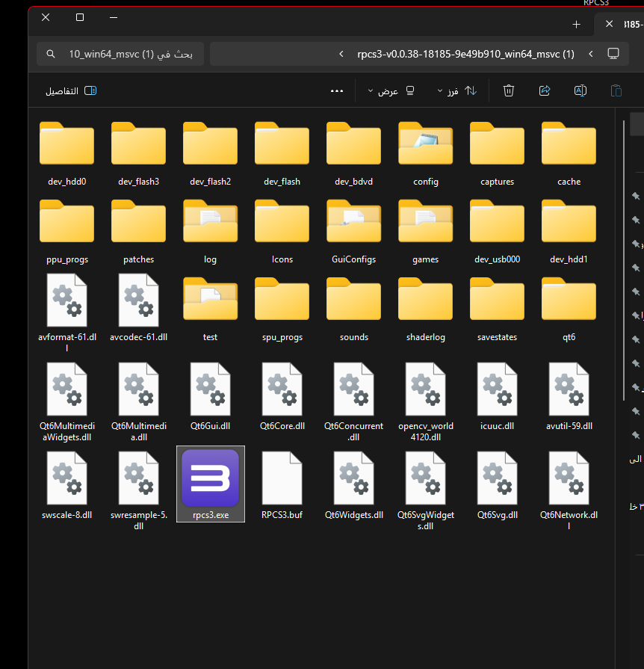Screen dimensions: 644x669
Task: Open the config folder
Action: click(x=426, y=153)
